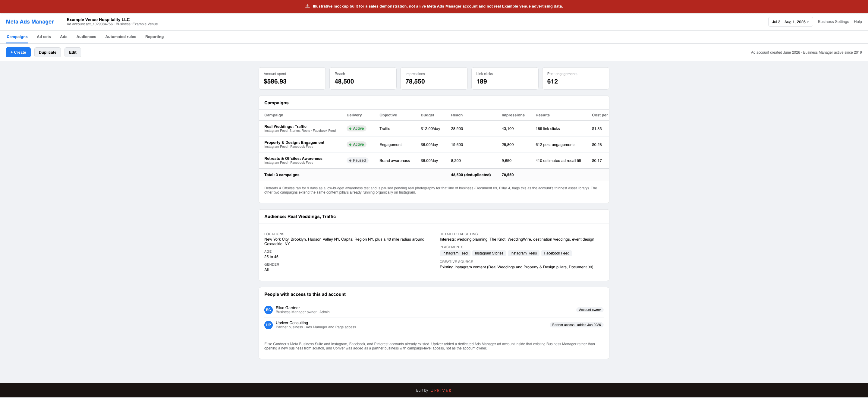The height and width of the screenshot is (398, 868).
Task: Sort by the Campaign column header
Action: click(274, 115)
